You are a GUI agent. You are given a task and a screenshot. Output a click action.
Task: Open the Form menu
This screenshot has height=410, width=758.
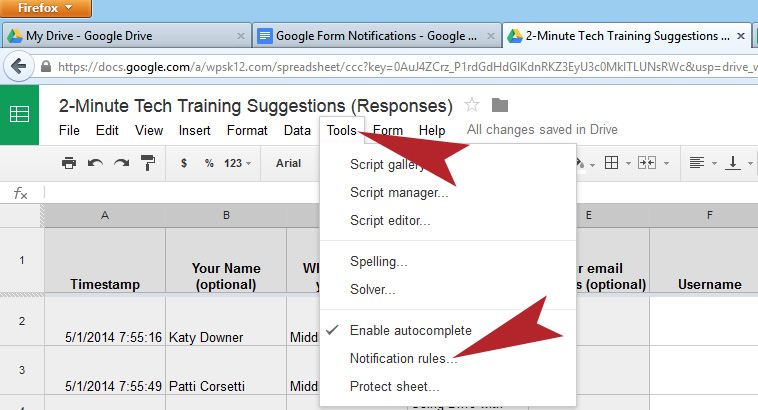tap(388, 131)
